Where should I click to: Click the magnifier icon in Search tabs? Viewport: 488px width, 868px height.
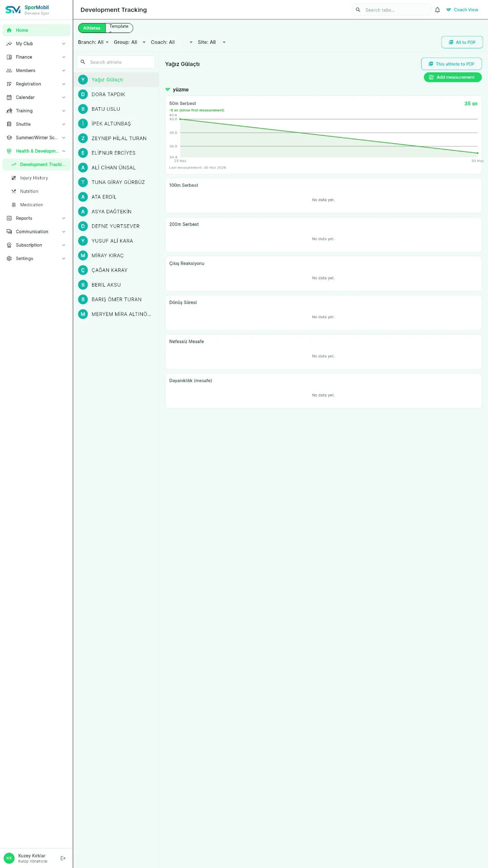[358, 10]
